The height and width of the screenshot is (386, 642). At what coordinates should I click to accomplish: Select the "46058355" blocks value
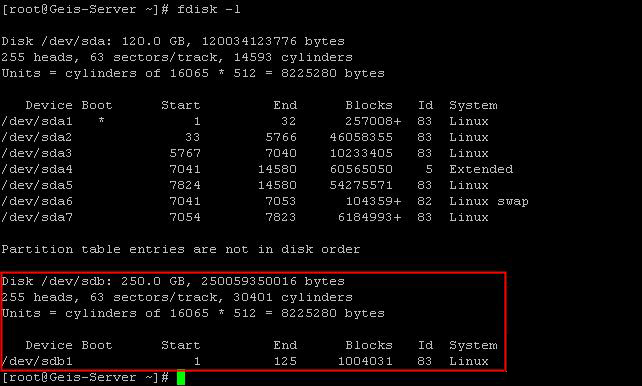coord(361,137)
